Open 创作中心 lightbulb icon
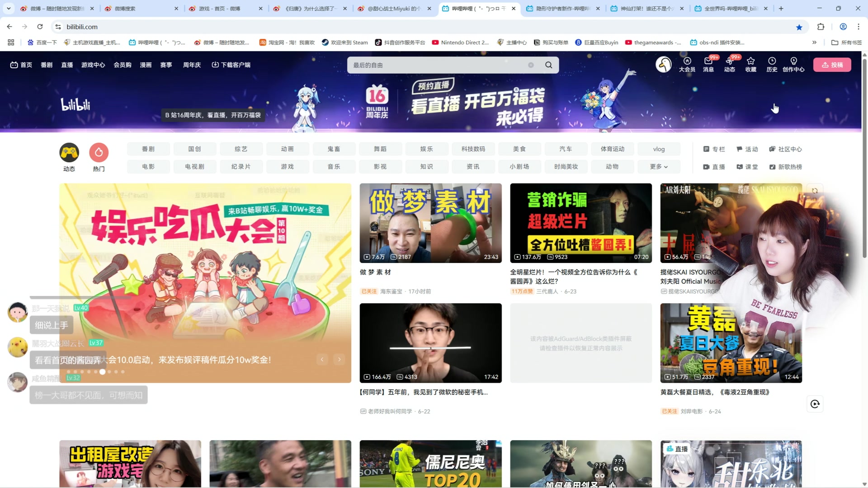Viewport: 868px width, 488px height. (793, 65)
